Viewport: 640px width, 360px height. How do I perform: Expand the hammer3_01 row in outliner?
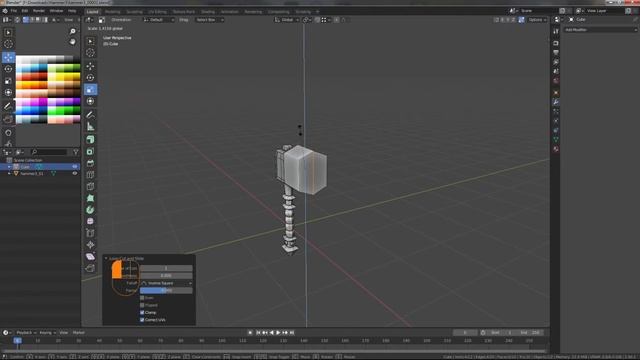[x=9, y=173]
